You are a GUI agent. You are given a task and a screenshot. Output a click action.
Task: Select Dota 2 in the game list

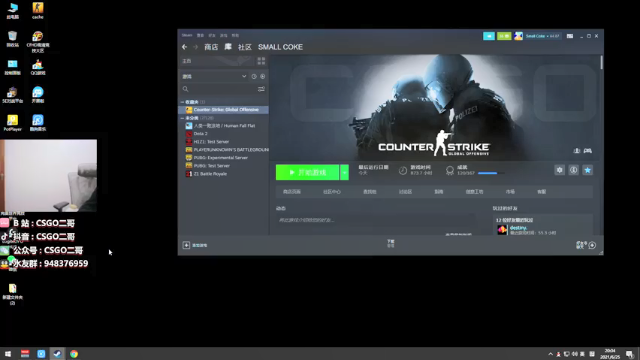click(223, 133)
